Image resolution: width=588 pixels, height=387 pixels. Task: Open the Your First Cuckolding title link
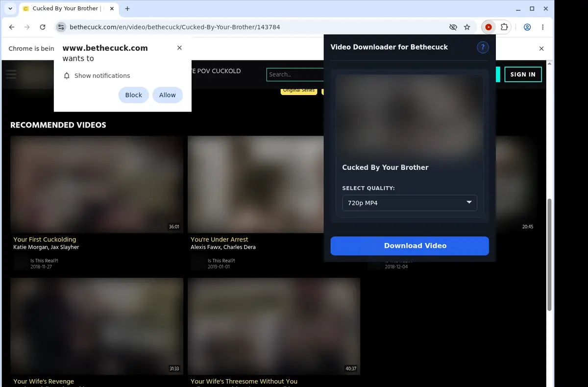coord(45,240)
